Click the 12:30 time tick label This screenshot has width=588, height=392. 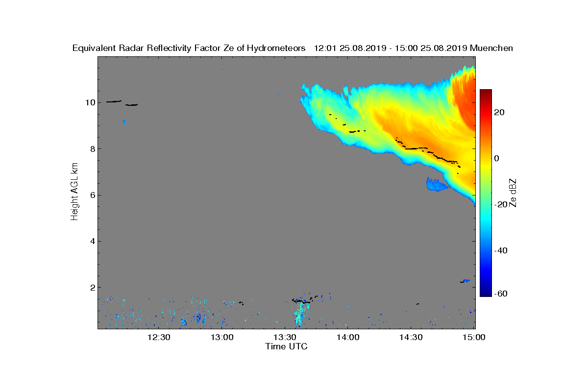click(x=158, y=338)
